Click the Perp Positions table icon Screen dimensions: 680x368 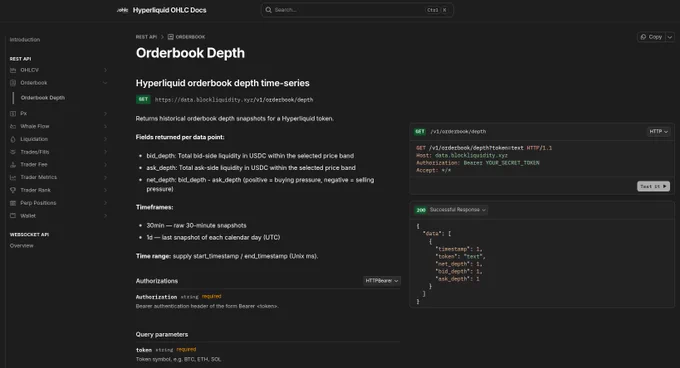point(13,203)
